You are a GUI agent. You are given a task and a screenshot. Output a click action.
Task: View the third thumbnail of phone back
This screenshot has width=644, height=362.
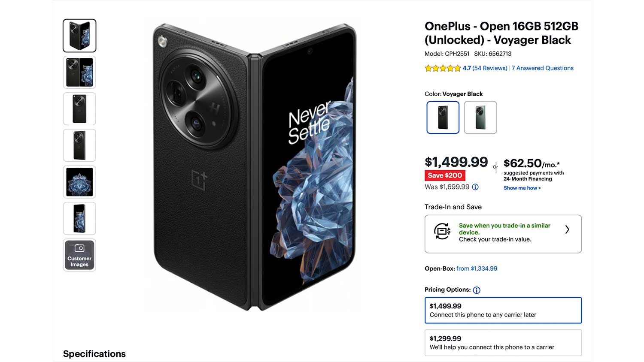point(79,109)
